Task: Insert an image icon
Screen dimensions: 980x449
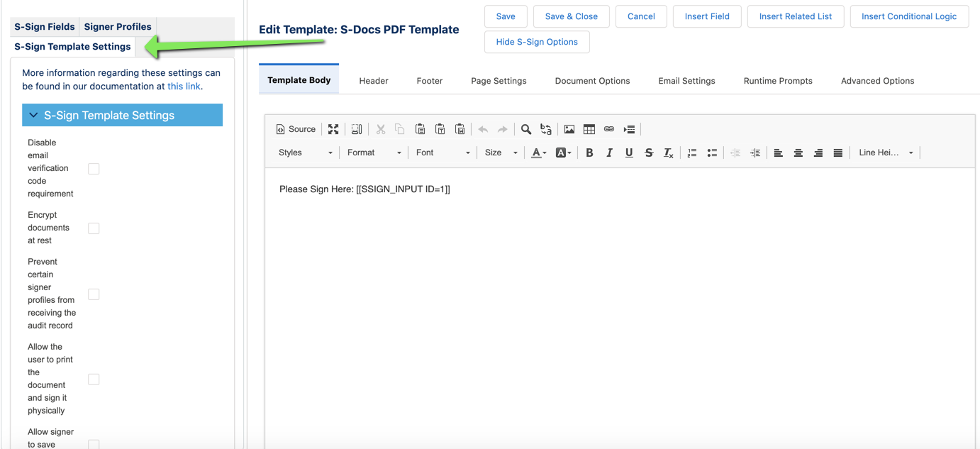Action: [569, 129]
